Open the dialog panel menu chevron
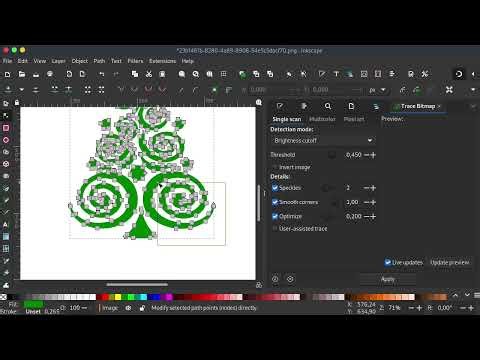480x360 pixels. click(x=473, y=106)
